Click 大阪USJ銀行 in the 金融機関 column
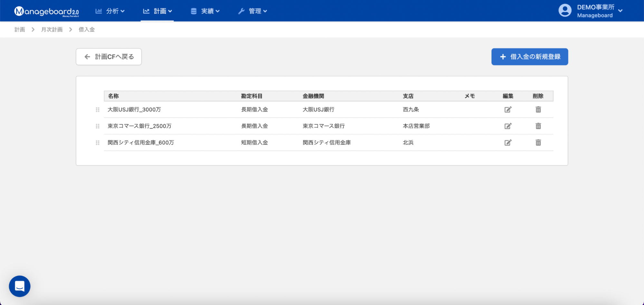The image size is (644, 305). click(x=319, y=109)
